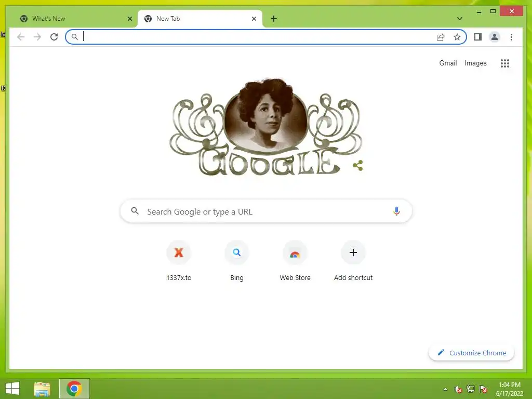Viewport: 532px width, 399px height.
Task: Click the Customize Chrome button
Action: coord(471,353)
